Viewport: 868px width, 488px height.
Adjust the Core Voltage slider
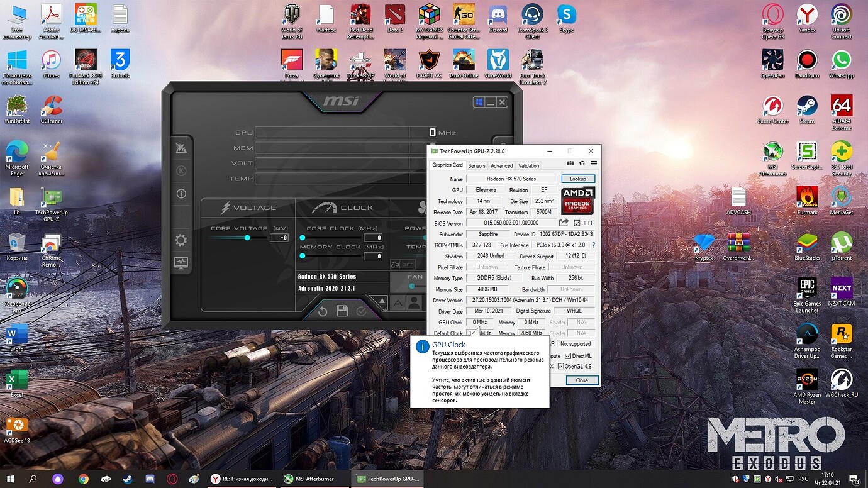[x=247, y=238]
